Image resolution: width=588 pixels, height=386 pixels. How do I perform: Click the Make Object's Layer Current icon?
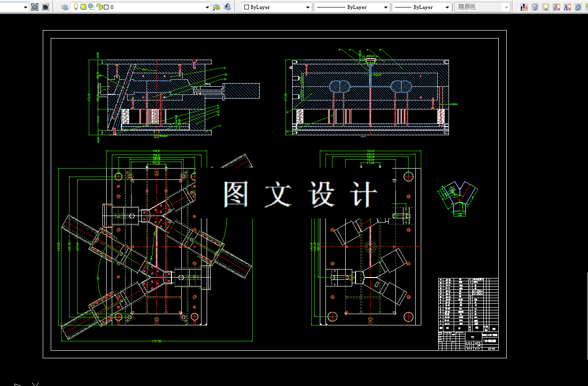coord(217,7)
